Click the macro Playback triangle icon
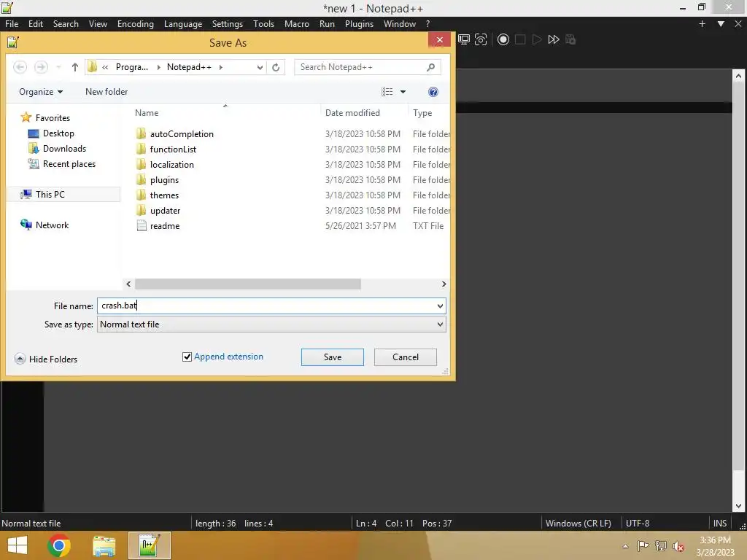 click(x=537, y=39)
